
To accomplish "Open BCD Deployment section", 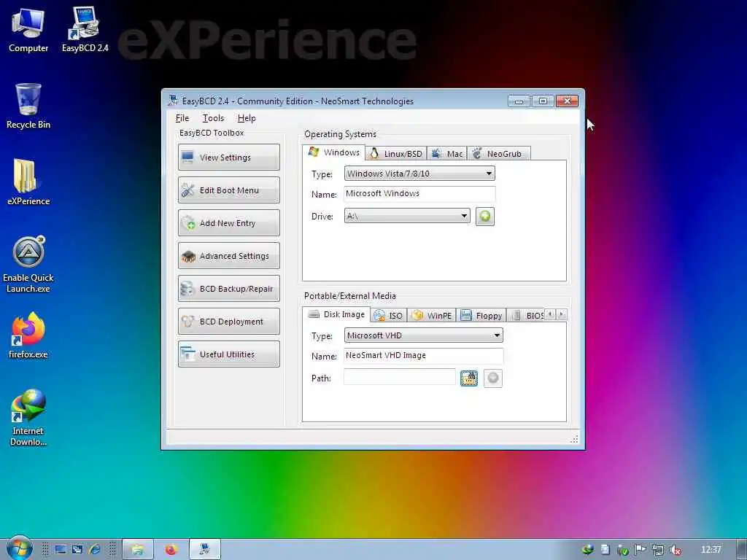I will (228, 322).
